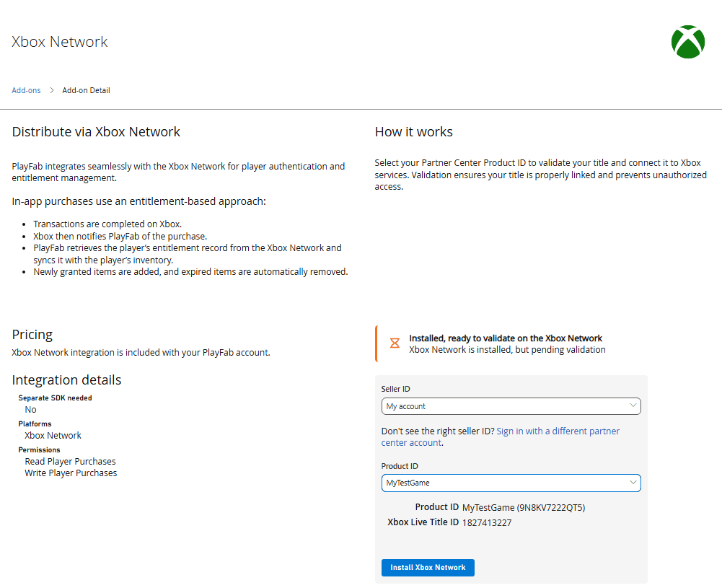Click the Pricing heading
This screenshot has height=588, width=722.
tap(32, 334)
